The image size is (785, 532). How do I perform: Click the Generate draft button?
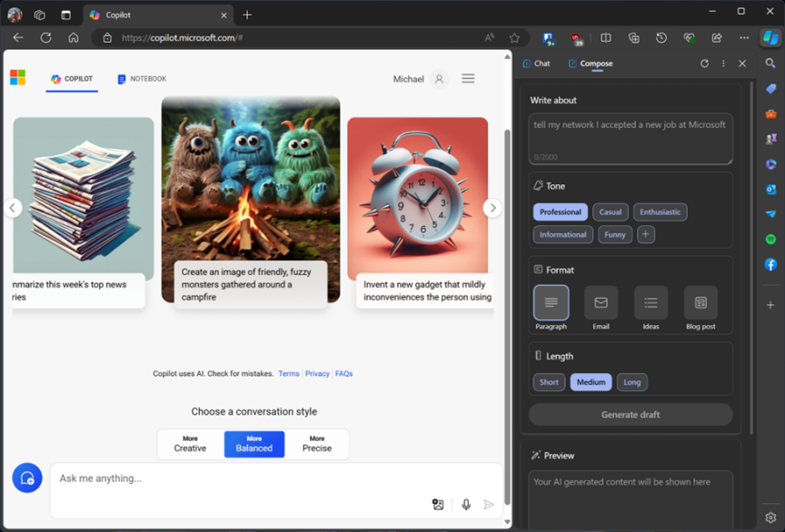point(631,415)
